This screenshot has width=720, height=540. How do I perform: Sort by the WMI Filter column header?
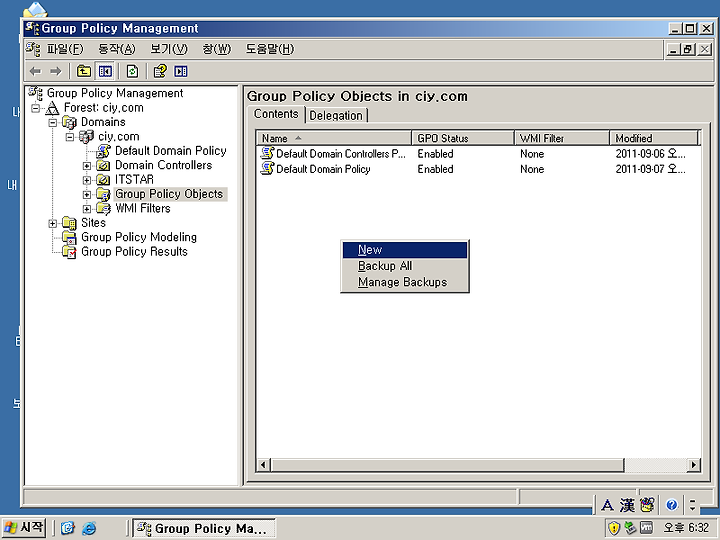coord(562,138)
